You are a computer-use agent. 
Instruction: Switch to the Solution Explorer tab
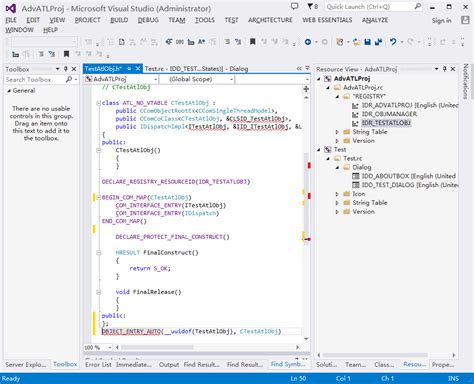[x=327, y=365]
